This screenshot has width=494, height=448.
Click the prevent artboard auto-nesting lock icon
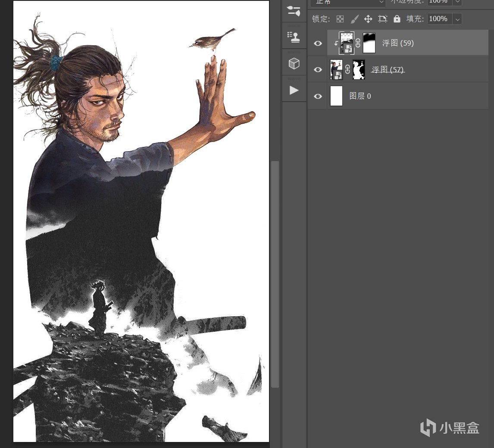click(x=383, y=19)
